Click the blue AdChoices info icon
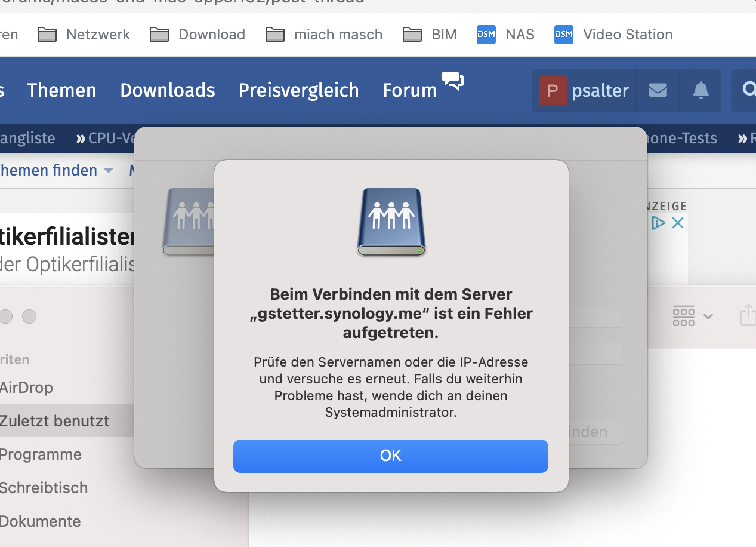This screenshot has height=547, width=756. click(x=658, y=222)
